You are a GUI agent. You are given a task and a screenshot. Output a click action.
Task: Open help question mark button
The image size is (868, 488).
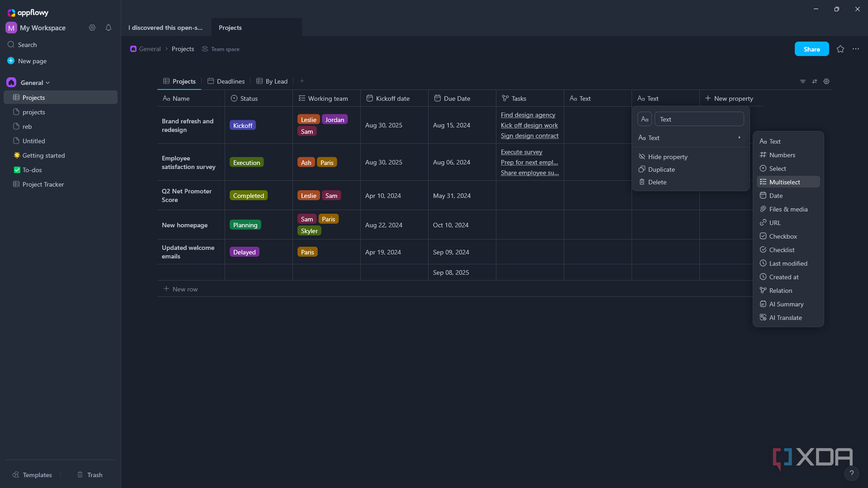click(x=852, y=473)
